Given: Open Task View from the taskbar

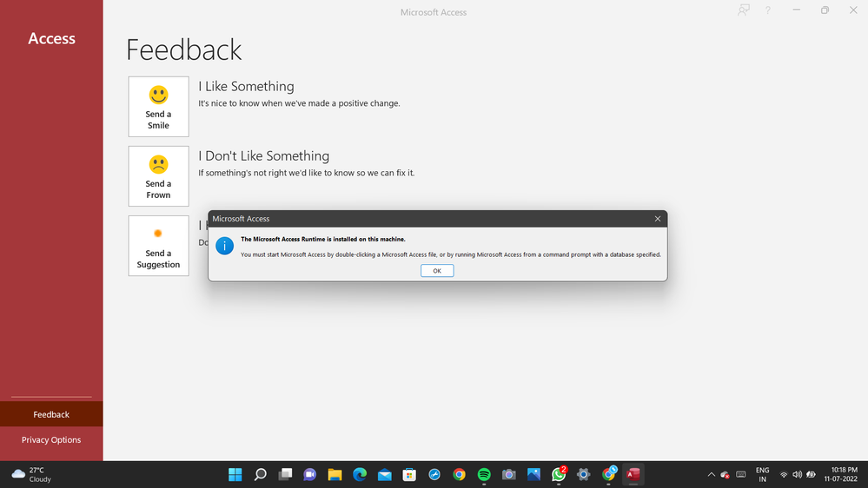Looking at the screenshot, I should coord(285,474).
